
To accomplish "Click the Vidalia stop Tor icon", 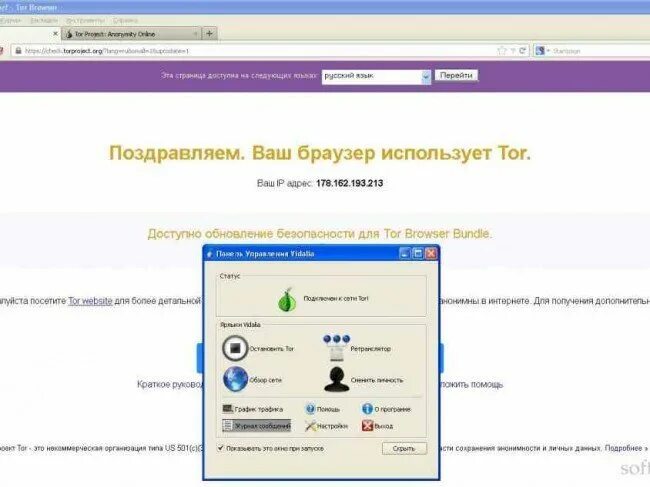I will (235, 348).
